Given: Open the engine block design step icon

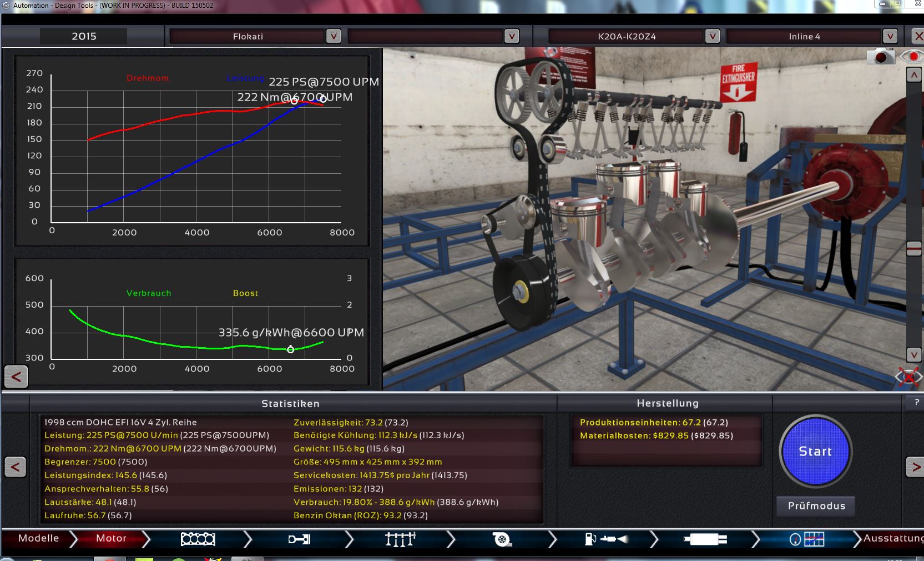Looking at the screenshot, I should 198,539.
